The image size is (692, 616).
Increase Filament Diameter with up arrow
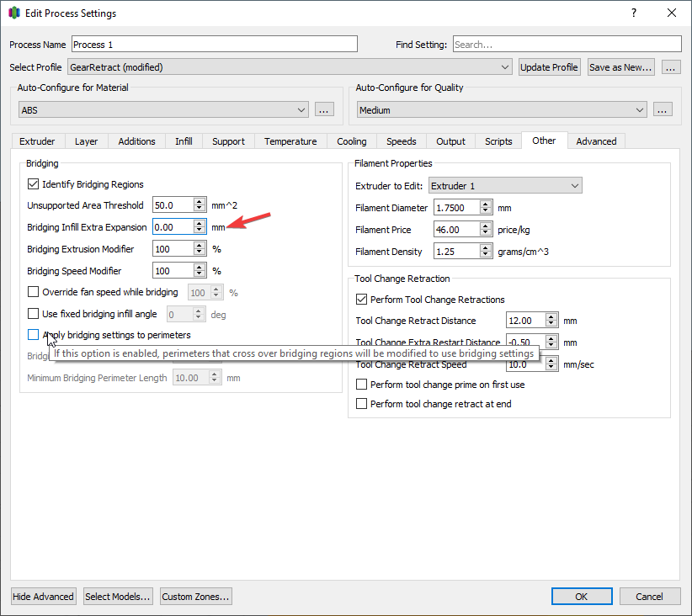pos(486,204)
